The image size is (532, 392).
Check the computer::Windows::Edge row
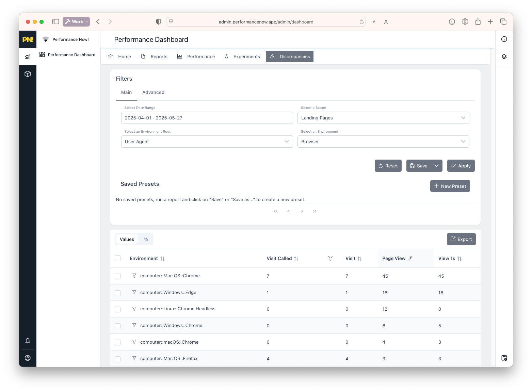point(118,293)
